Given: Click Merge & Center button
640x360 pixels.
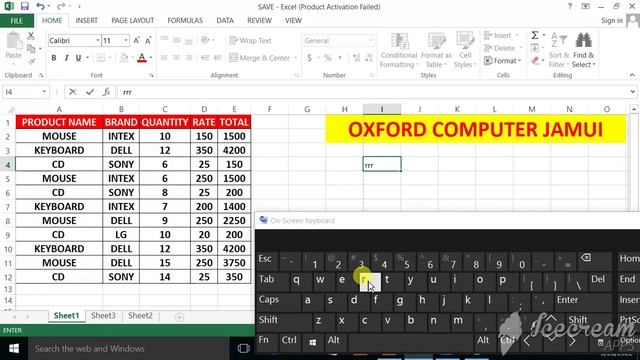Looking at the screenshot, I should [260, 58].
